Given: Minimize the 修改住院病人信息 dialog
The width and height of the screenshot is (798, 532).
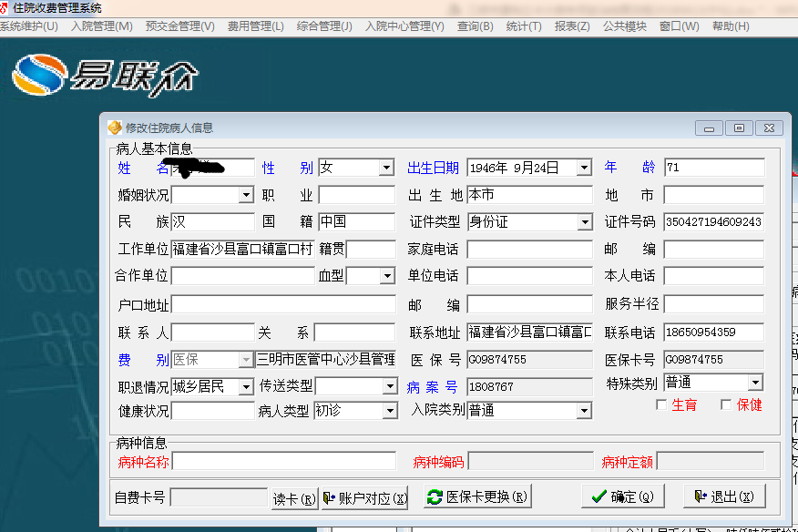Looking at the screenshot, I should tap(709, 128).
